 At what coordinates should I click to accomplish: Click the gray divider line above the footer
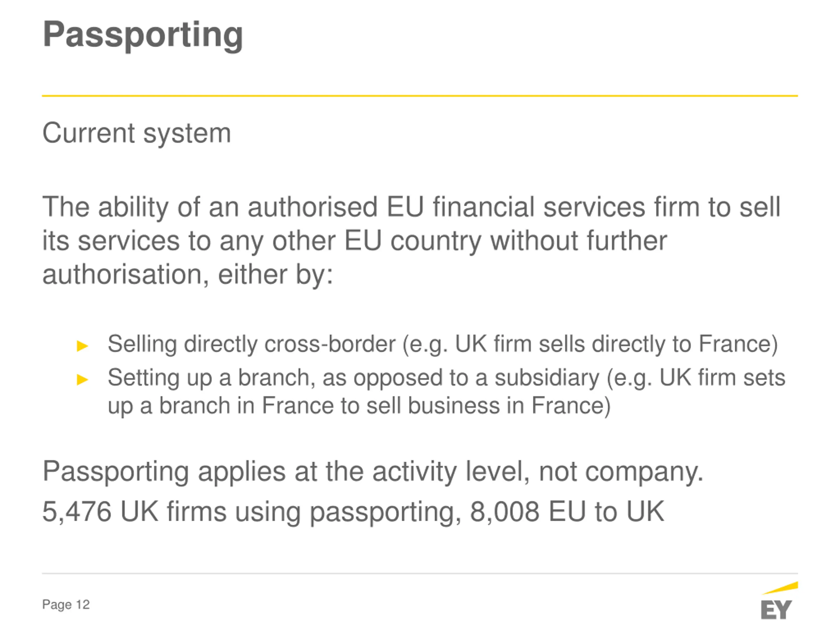(x=420, y=573)
